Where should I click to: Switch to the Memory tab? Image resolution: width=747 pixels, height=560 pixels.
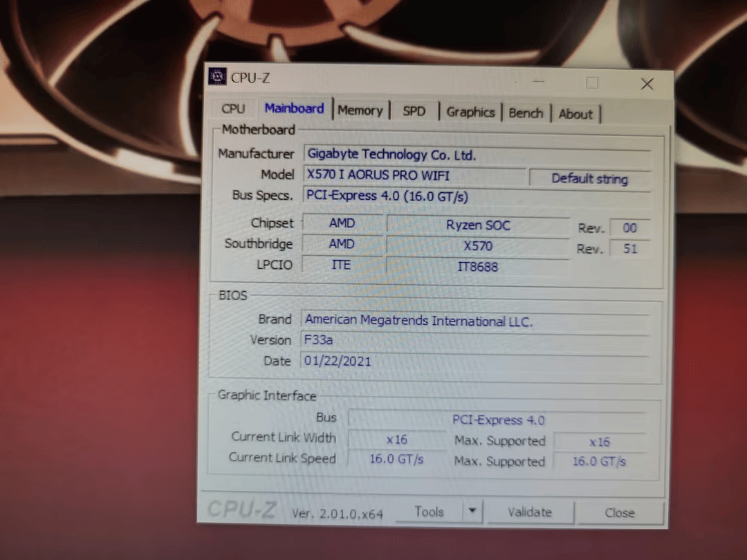click(360, 110)
